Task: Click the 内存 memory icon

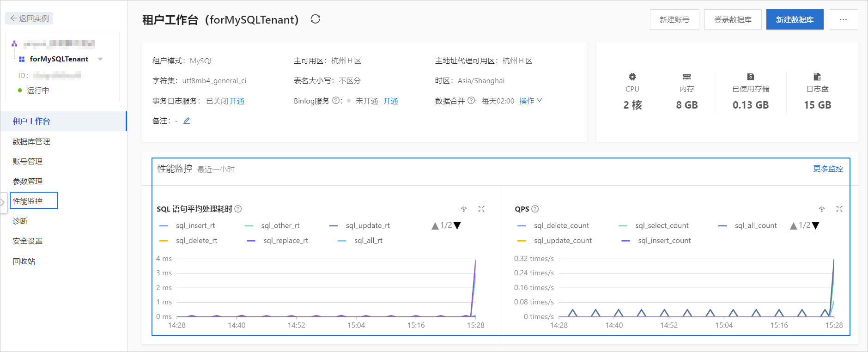Action: click(x=687, y=77)
